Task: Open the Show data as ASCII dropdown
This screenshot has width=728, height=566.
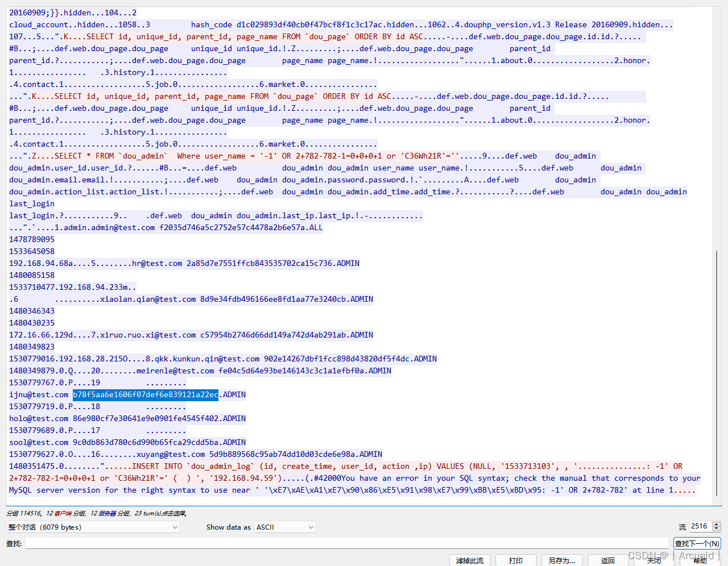Action: pyautogui.click(x=285, y=527)
